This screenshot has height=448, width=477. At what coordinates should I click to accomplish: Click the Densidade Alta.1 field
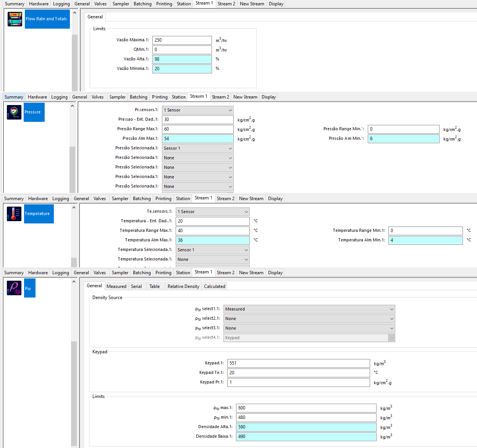click(306, 427)
